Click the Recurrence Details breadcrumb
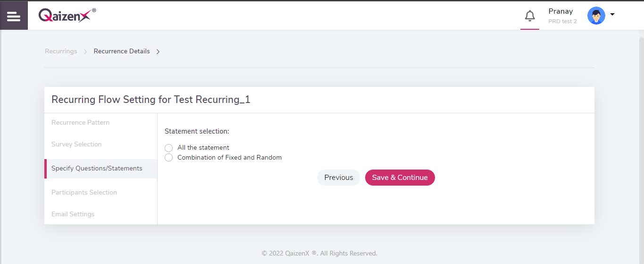 coord(122,51)
